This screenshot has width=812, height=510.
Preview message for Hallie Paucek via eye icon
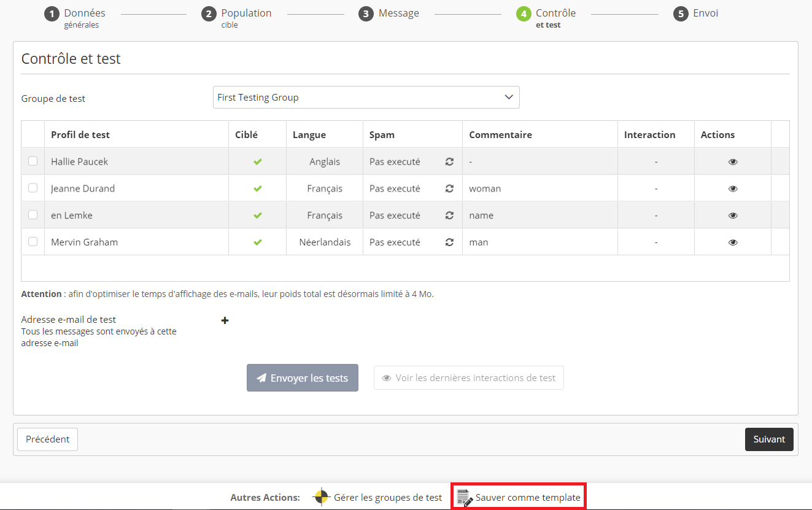click(x=732, y=162)
